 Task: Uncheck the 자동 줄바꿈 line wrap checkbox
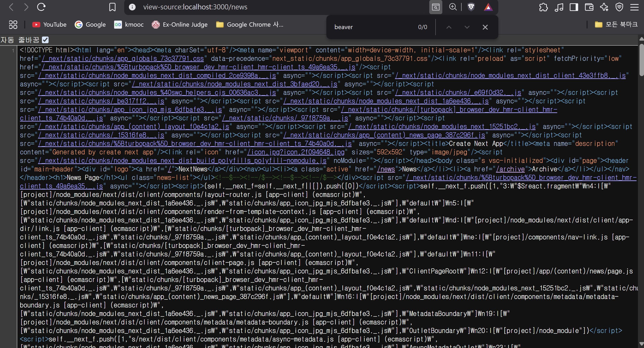pyautogui.click(x=45, y=40)
